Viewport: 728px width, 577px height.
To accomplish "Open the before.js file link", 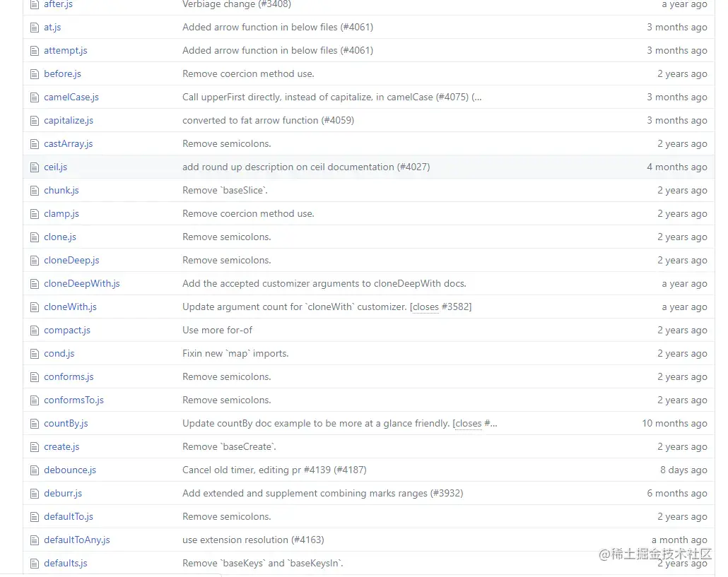I will point(63,73).
